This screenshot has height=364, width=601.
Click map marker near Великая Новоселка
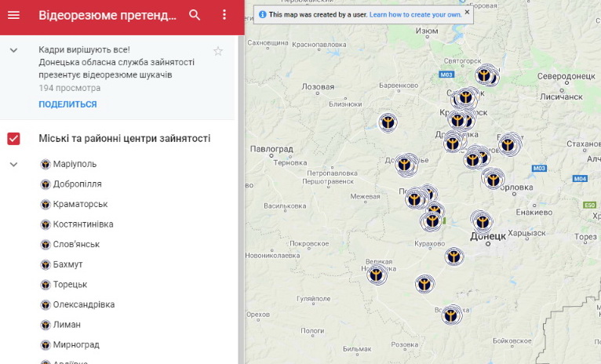tap(376, 275)
